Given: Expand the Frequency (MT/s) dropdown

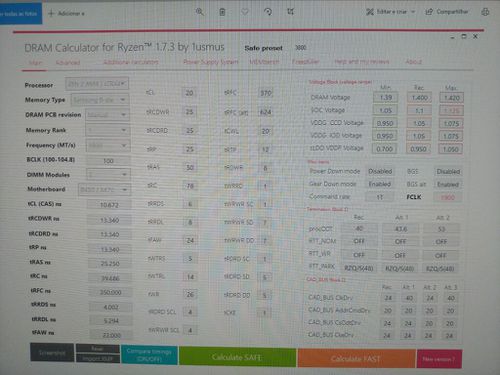Looking at the screenshot, I should pyautogui.click(x=108, y=145).
